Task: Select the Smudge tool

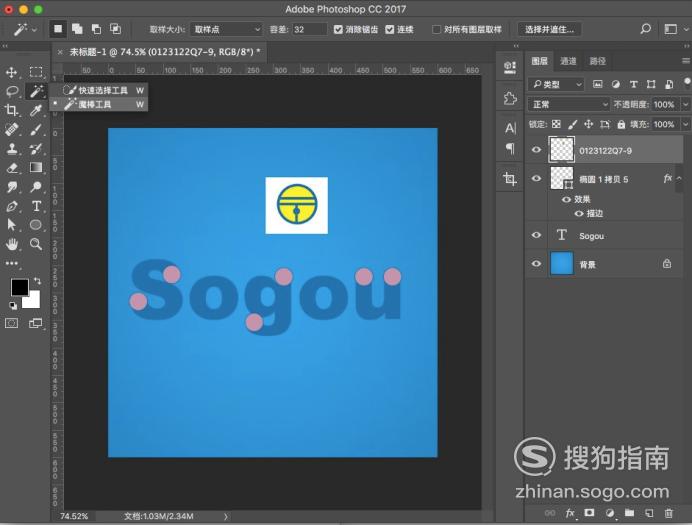Action: 12,187
